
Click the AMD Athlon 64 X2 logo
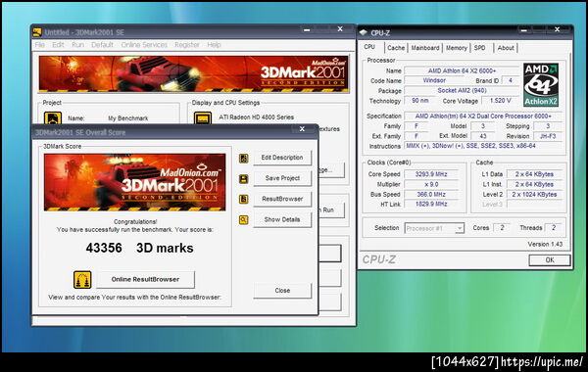pos(541,85)
